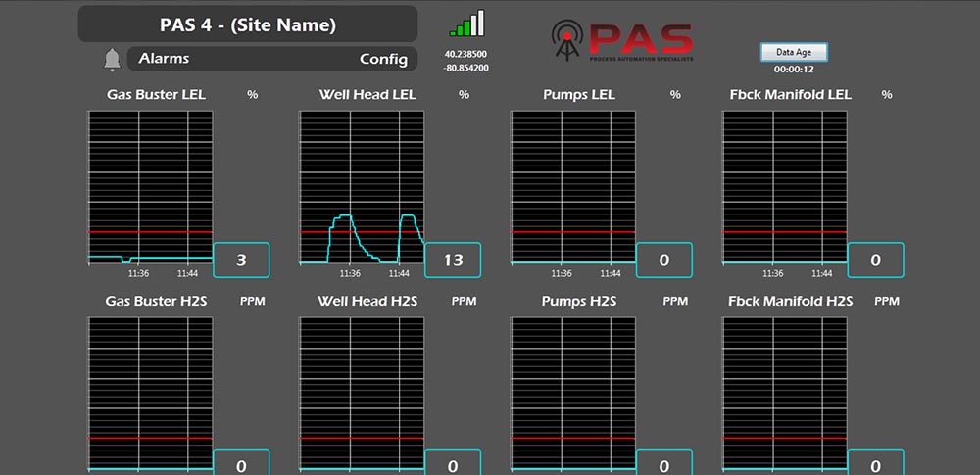
Task: Click the Gas Buster LEL label
Action: point(156,95)
